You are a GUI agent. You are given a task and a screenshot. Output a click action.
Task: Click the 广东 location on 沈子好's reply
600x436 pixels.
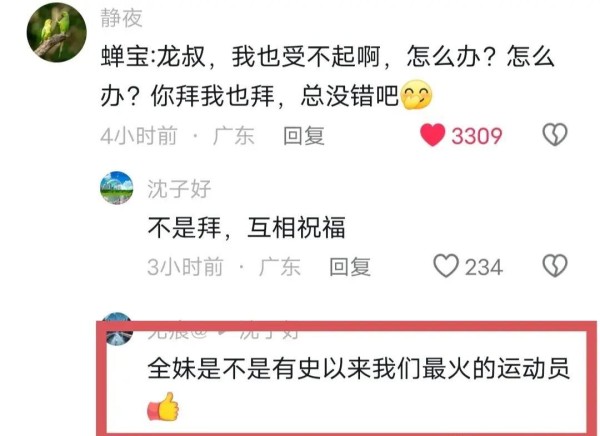(x=280, y=267)
